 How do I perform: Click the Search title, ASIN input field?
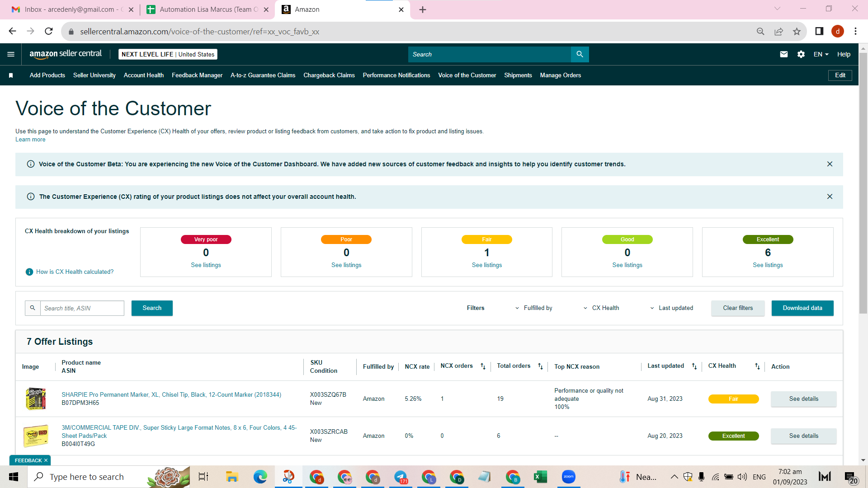(82, 308)
